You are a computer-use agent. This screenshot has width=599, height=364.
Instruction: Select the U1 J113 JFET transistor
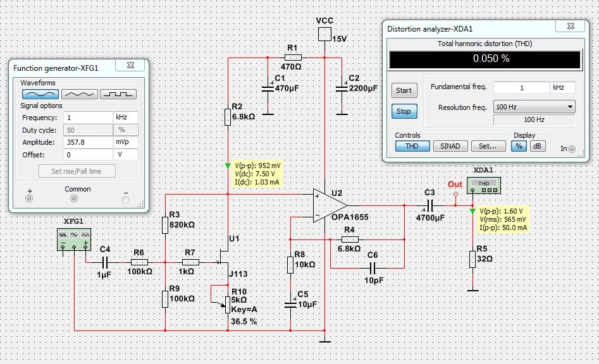click(x=224, y=258)
